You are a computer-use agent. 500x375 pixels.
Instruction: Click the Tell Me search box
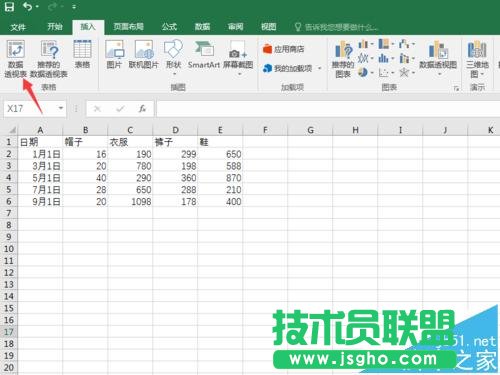[337, 27]
